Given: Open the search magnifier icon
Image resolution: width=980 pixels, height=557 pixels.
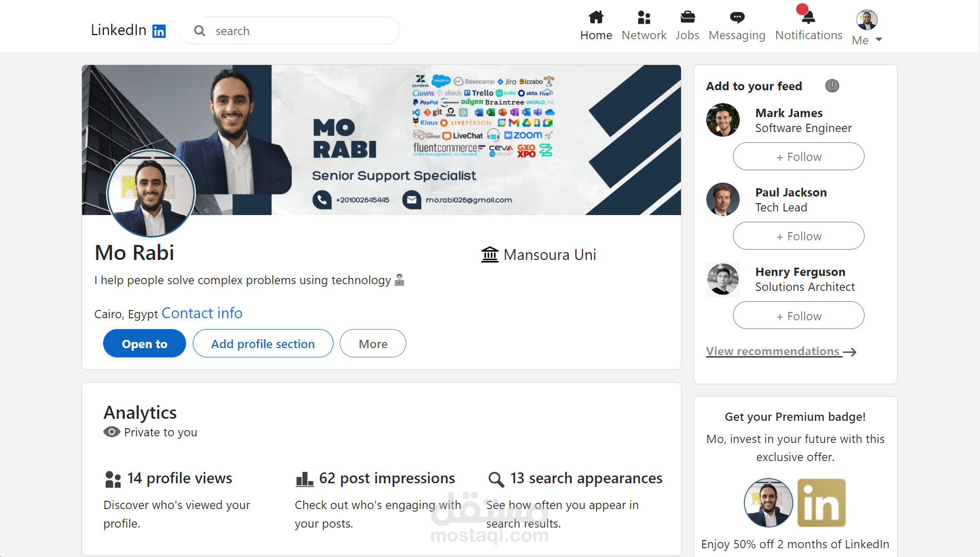Looking at the screenshot, I should 200,30.
